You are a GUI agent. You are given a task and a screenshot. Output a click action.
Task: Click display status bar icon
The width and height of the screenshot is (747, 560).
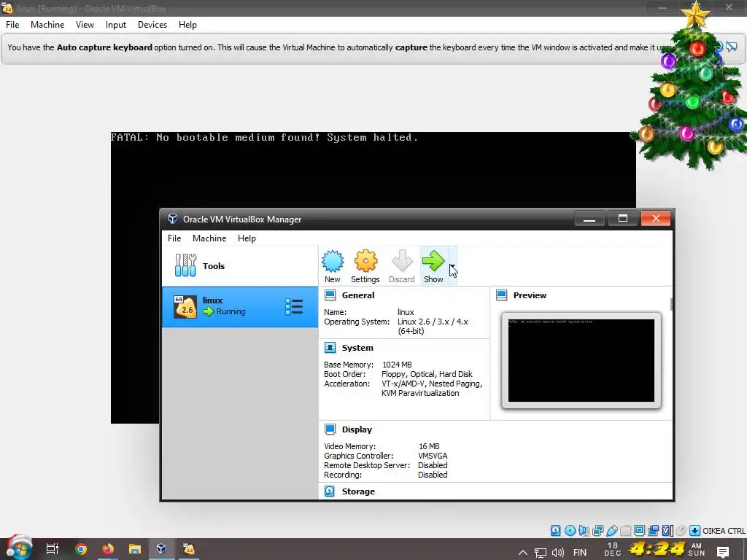[639, 531]
